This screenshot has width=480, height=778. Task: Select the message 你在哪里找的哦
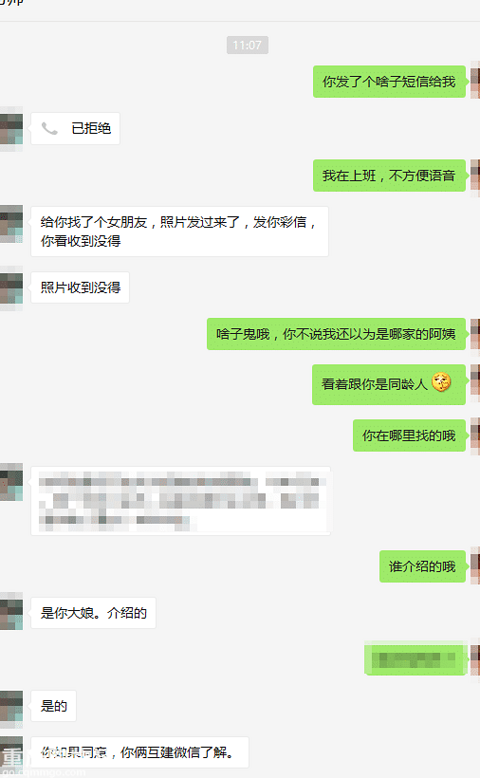tap(409, 436)
